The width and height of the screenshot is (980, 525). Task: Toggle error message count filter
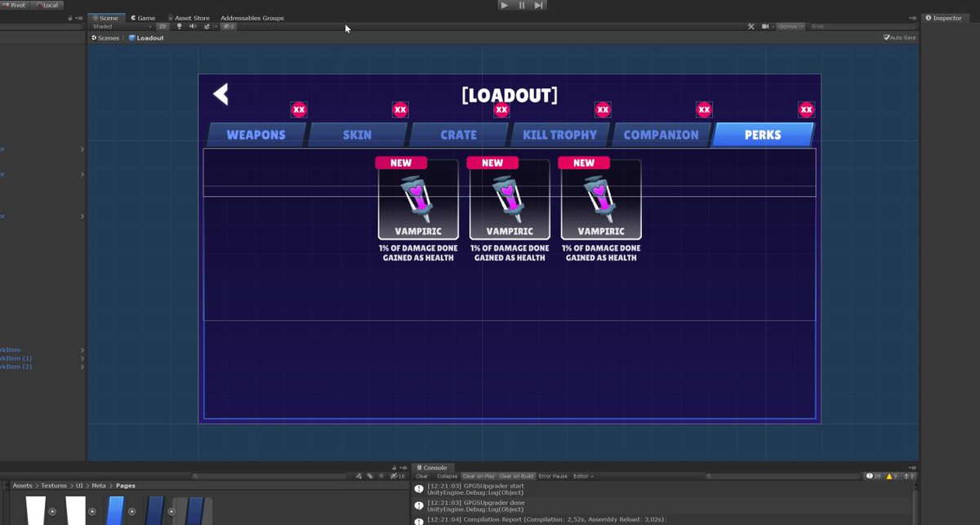(x=909, y=476)
